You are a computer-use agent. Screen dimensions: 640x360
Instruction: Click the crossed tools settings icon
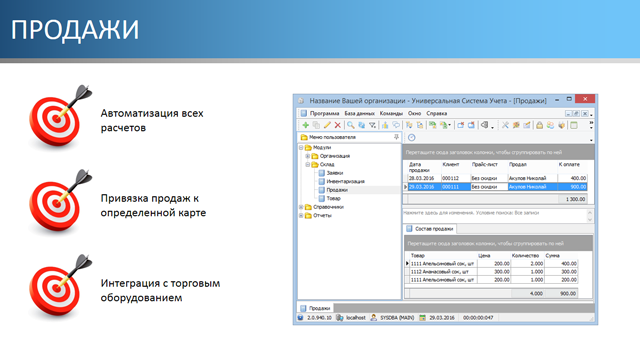tap(505, 125)
